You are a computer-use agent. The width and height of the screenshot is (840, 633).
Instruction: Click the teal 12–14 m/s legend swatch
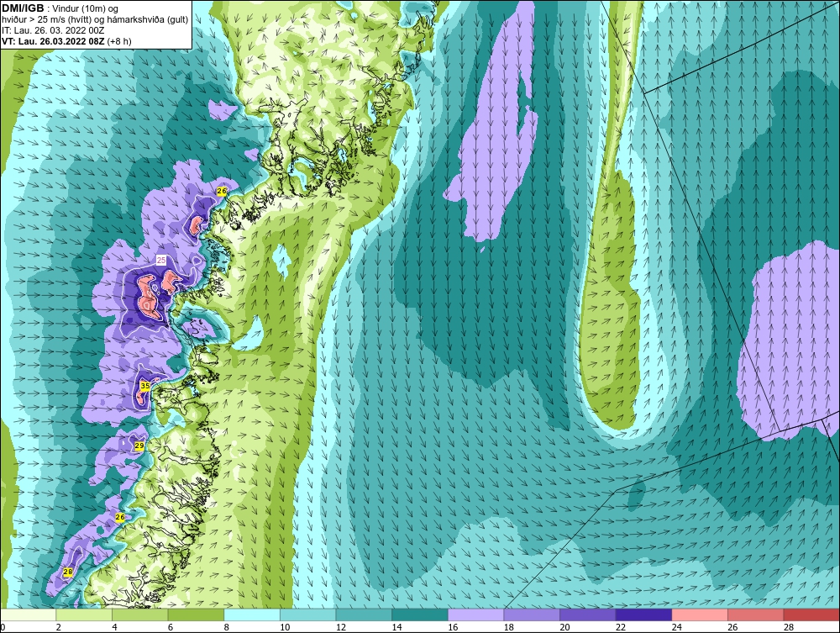pos(364,615)
